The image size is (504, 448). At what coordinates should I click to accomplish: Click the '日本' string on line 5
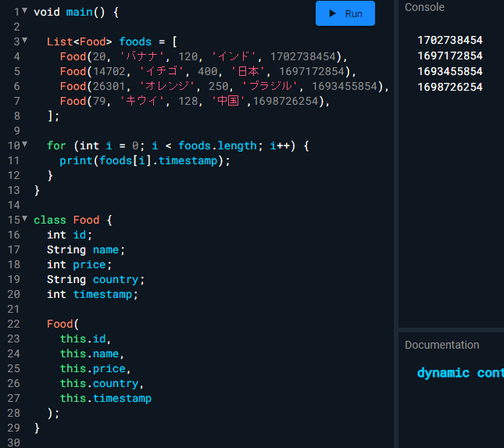click(x=248, y=71)
